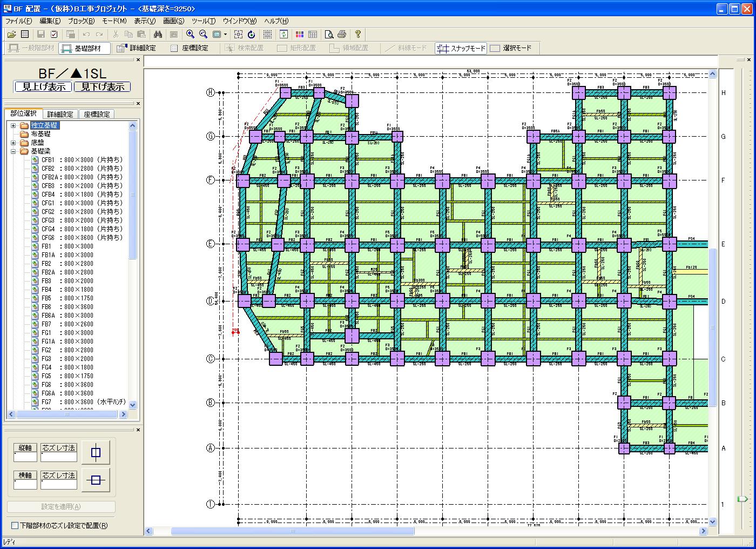Viewport: 756px width, 549px height.
Task: Expand the 独立基礎 tree folder
Action: coord(13,125)
